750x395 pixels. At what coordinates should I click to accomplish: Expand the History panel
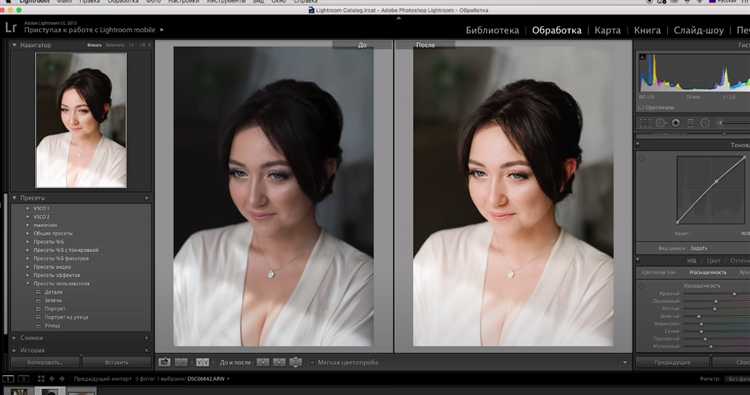tap(14, 350)
